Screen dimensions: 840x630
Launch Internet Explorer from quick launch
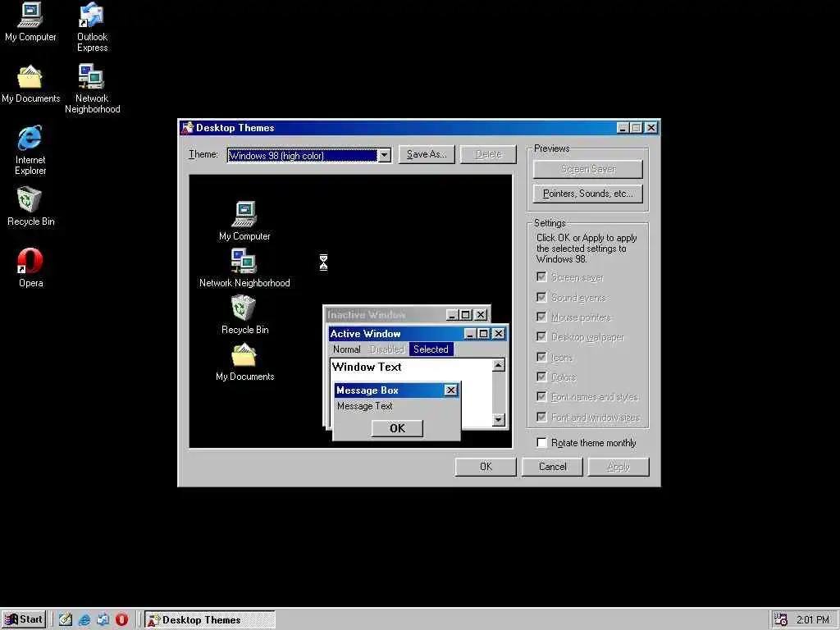(x=84, y=620)
